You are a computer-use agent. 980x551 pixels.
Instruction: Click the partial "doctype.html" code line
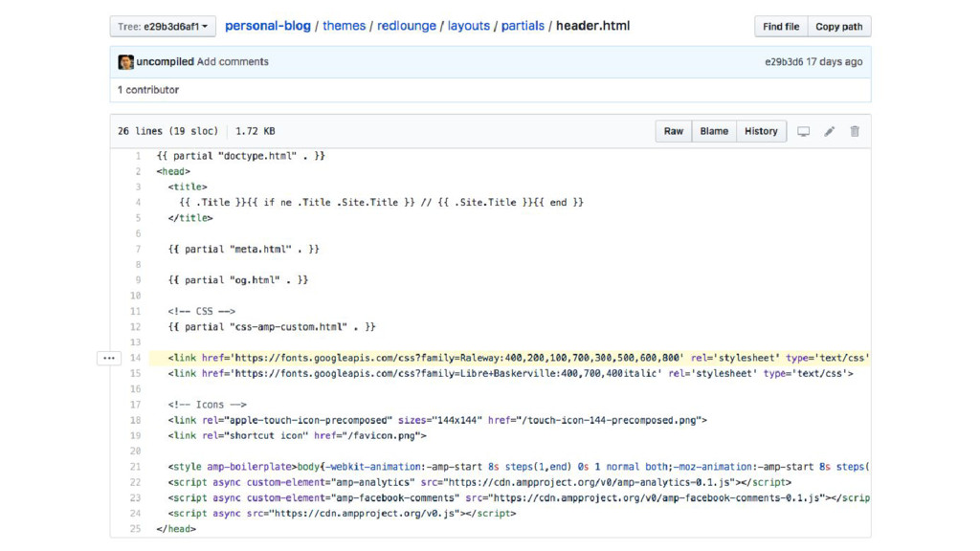[240, 156]
